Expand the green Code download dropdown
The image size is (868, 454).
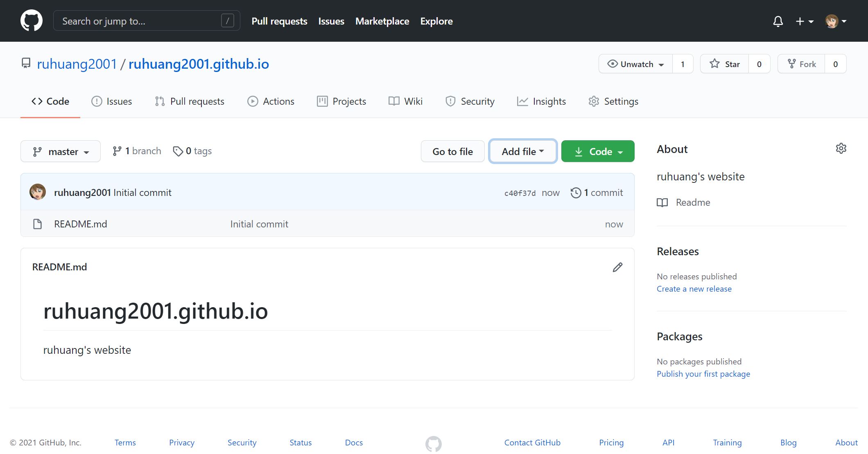tap(598, 151)
